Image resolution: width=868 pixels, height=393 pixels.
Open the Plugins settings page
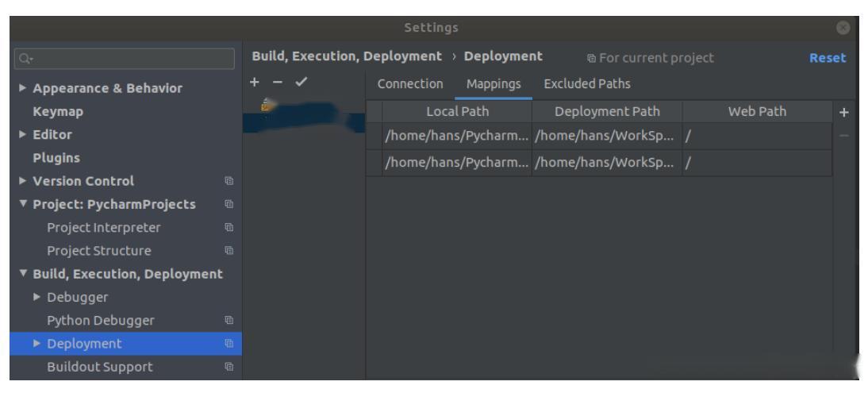[x=56, y=158]
